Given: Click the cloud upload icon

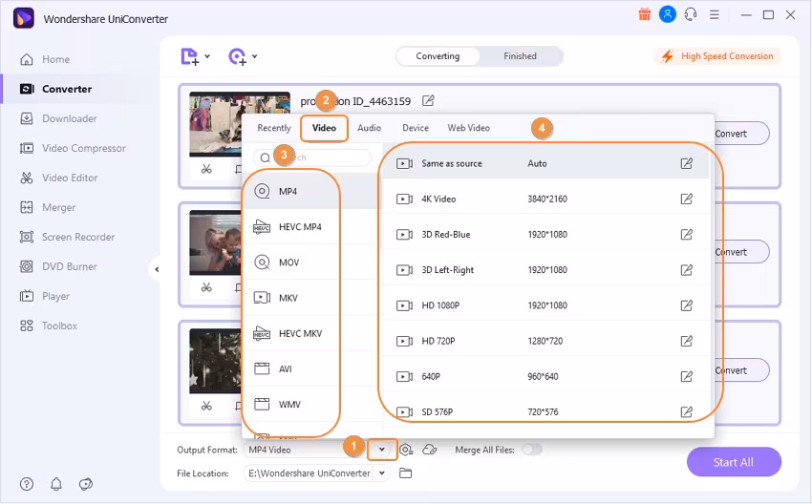Looking at the screenshot, I should point(430,450).
